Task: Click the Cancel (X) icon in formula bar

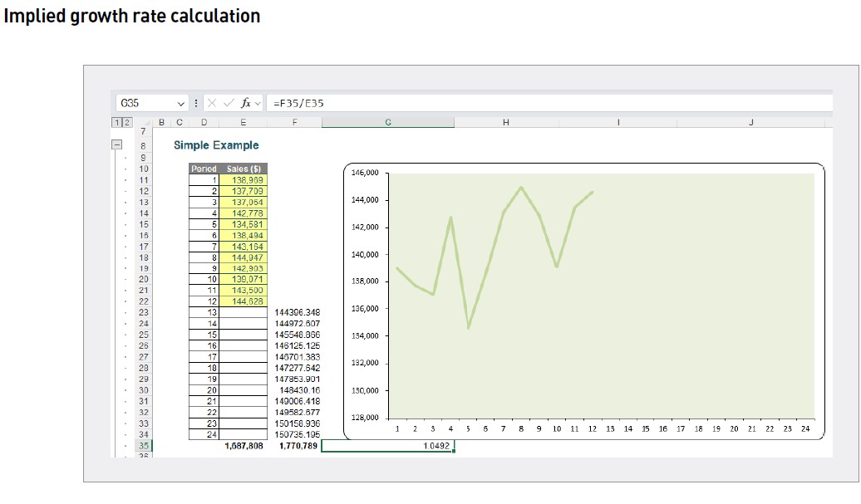Action: tap(211, 103)
